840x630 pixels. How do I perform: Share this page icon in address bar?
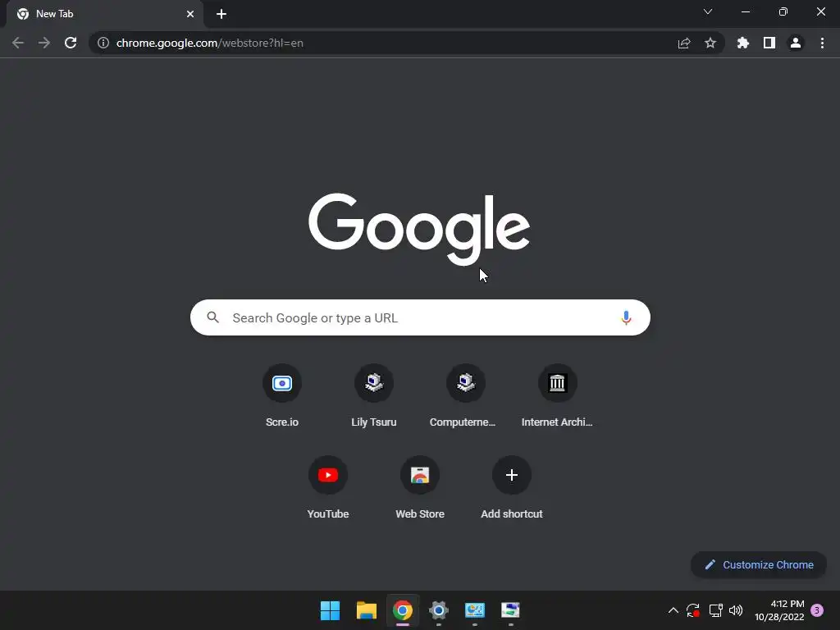pos(684,43)
